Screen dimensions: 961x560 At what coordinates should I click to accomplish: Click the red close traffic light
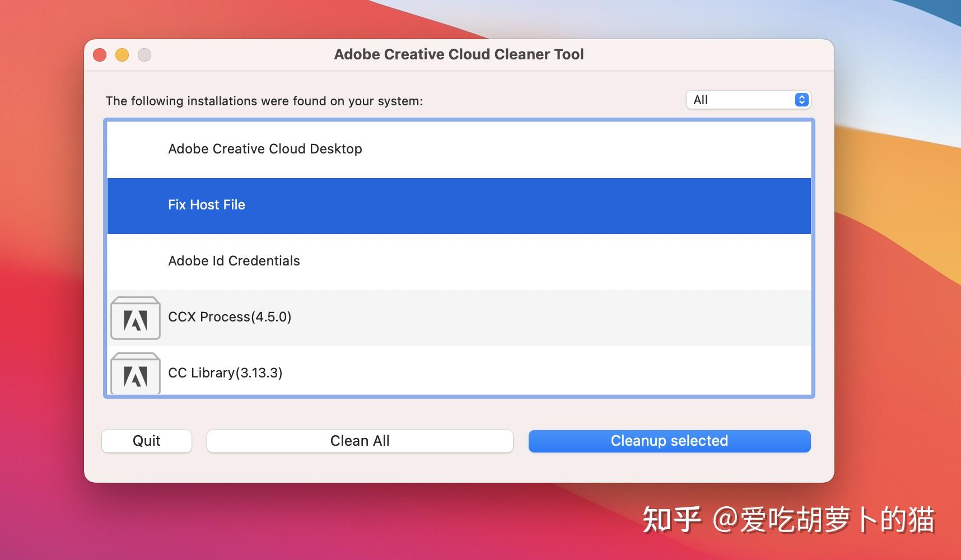tap(100, 55)
